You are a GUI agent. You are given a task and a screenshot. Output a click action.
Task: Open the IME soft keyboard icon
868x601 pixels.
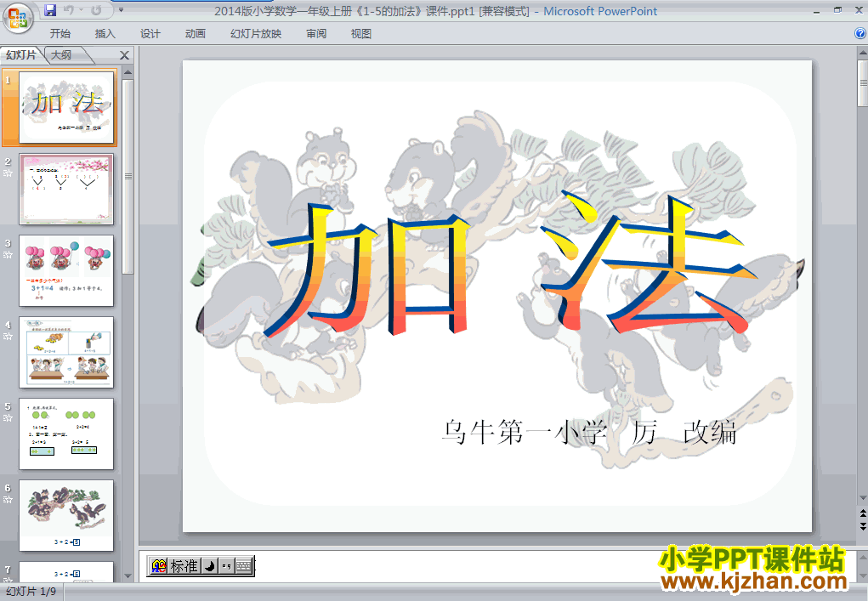(244, 566)
